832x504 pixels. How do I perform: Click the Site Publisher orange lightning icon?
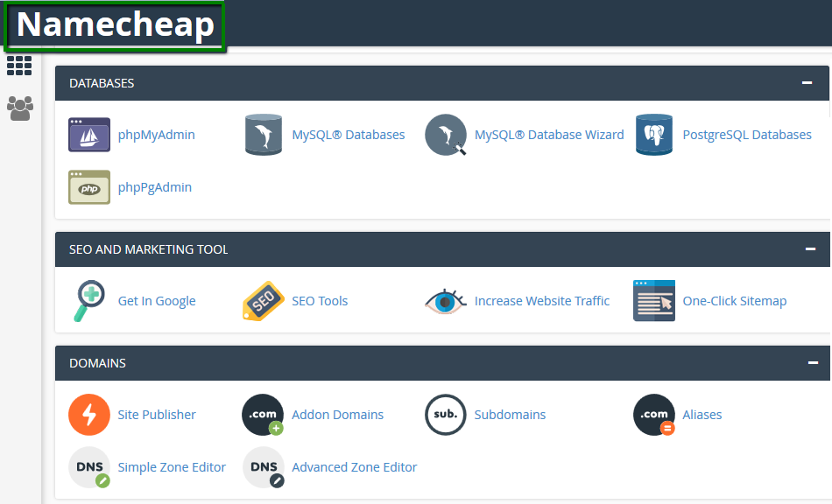click(89, 415)
